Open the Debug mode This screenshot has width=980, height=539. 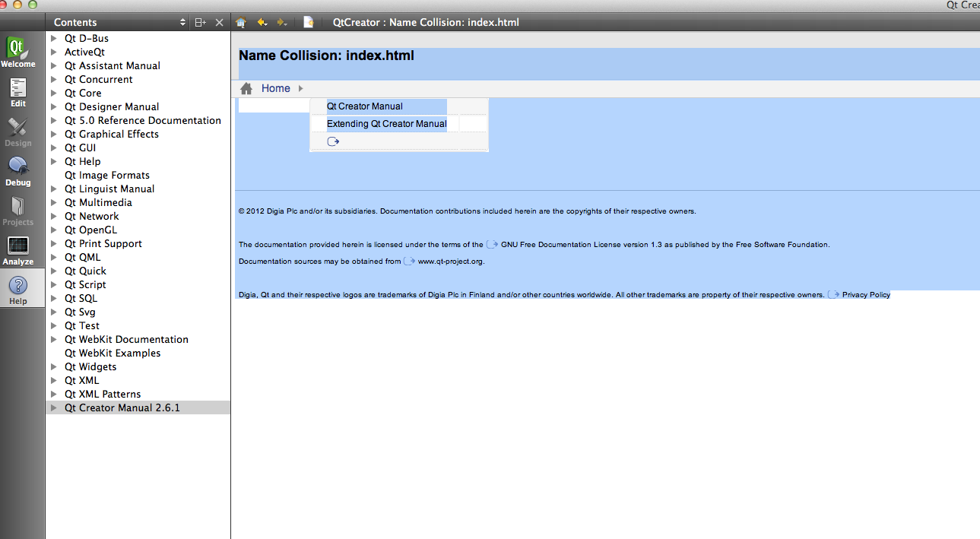pyautogui.click(x=18, y=171)
